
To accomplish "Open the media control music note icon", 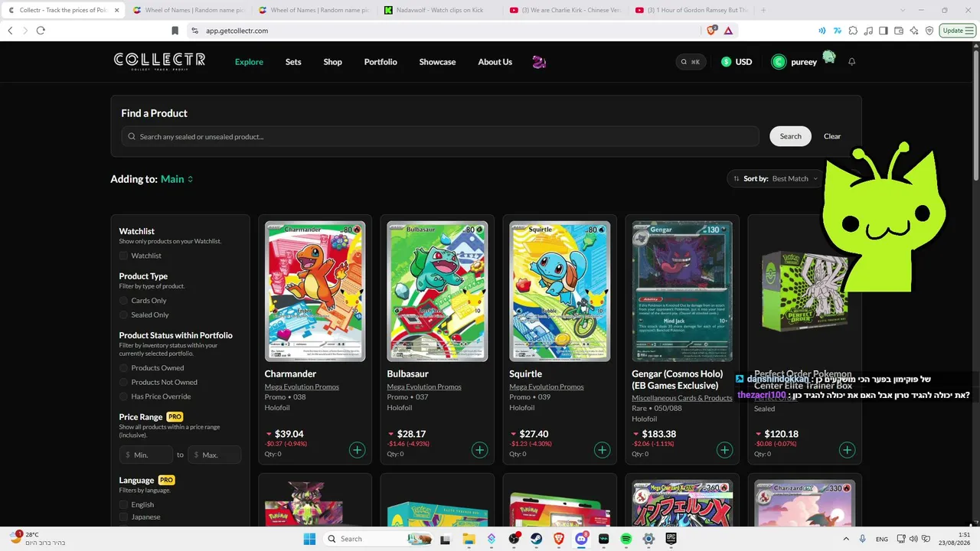I will tap(868, 31).
